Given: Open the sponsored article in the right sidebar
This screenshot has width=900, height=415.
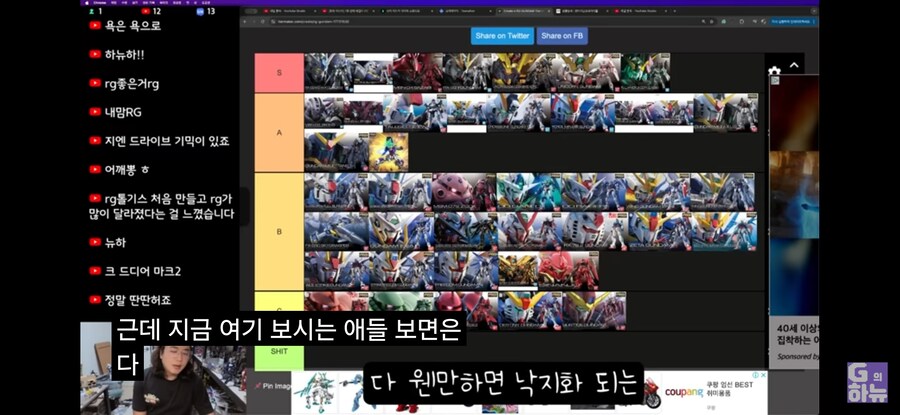Looking at the screenshot, I should coord(794,342).
